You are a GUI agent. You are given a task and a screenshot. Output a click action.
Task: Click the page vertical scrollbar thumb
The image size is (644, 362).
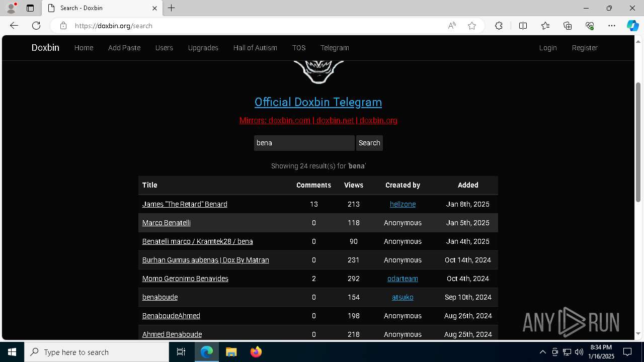click(x=638, y=142)
